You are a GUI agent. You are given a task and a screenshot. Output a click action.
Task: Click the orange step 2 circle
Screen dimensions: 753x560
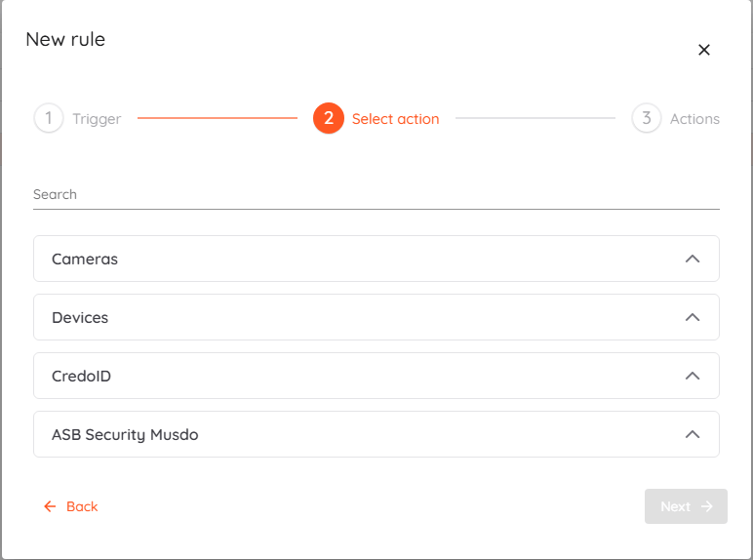(329, 119)
